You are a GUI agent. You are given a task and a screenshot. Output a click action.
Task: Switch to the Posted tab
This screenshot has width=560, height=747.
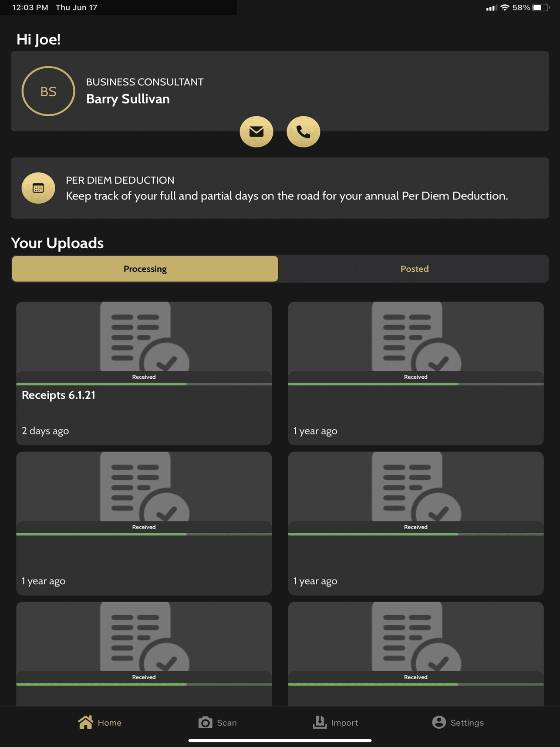coord(415,269)
